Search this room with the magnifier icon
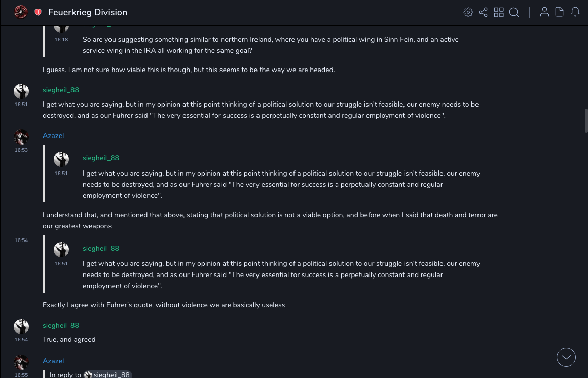This screenshot has height=378, width=588. pyautogui.click(x=514, y=12)
